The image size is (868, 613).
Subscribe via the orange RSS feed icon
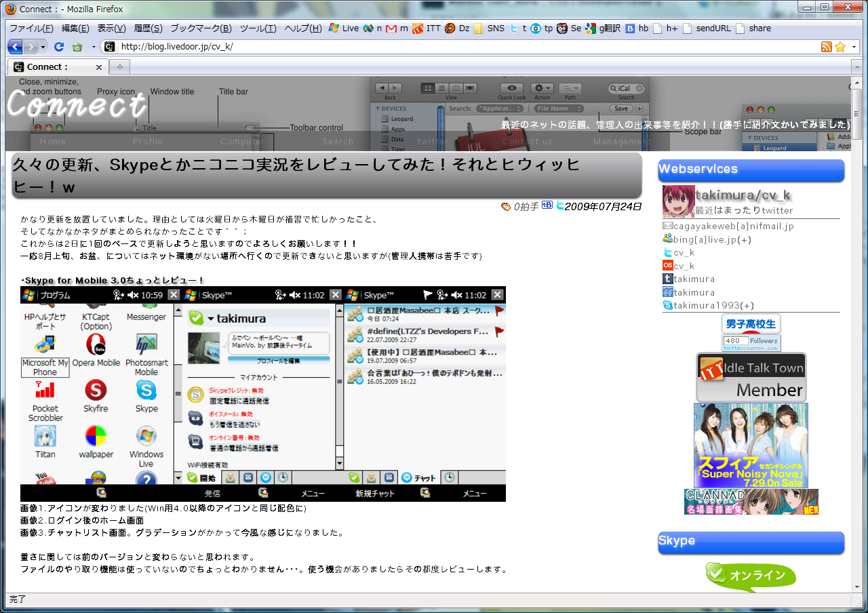pos(826,47)
